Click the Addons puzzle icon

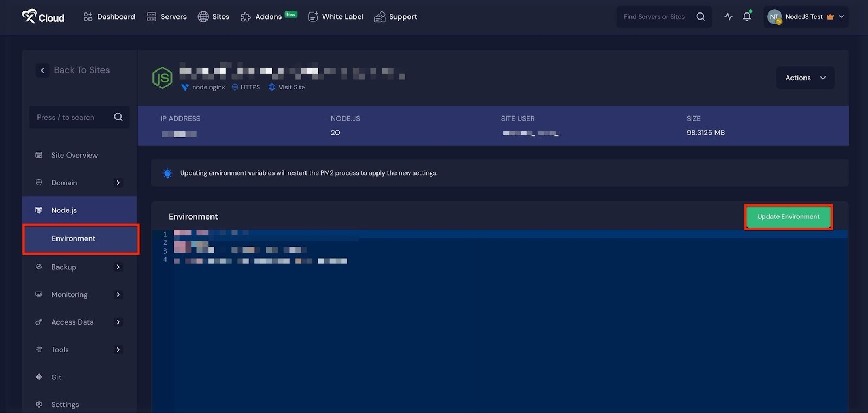[246, 17]
